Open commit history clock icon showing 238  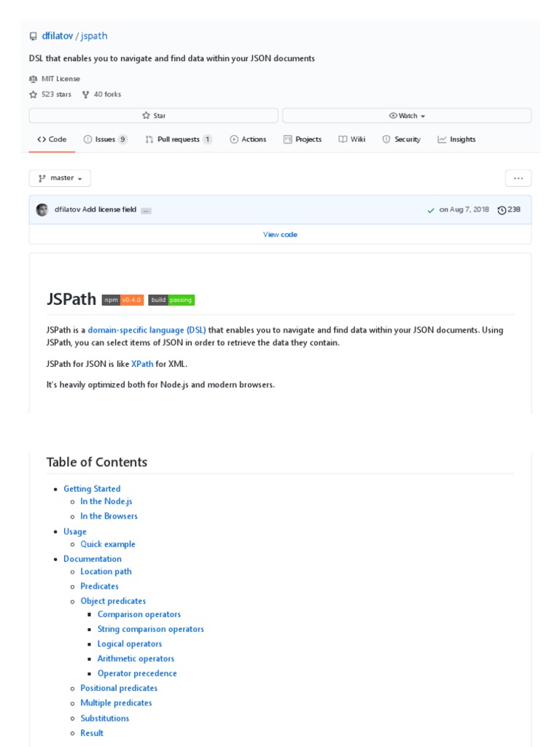[x=502, y=210]
